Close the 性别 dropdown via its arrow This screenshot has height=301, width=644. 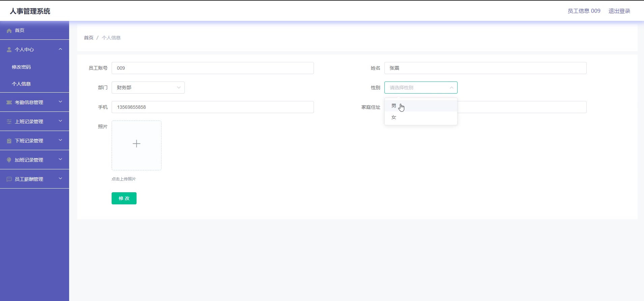click(451, 88)
